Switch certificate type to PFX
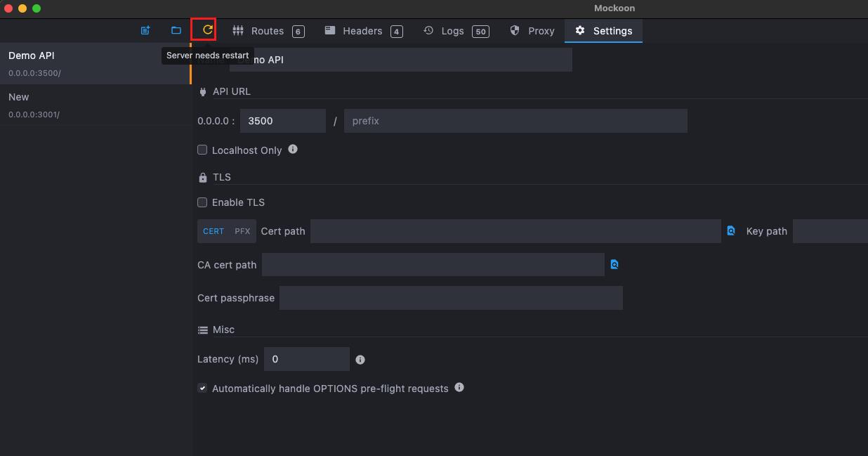 click(x=242, y=231)
